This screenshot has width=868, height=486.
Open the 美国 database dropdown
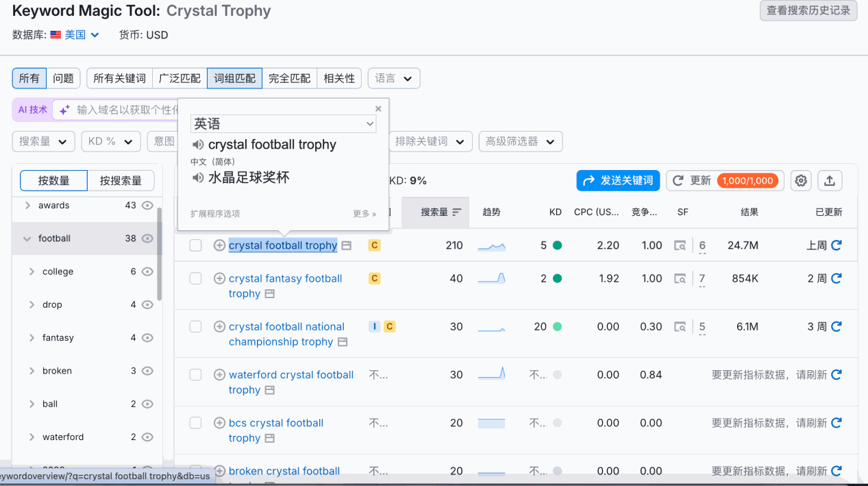tap(75, 35)
